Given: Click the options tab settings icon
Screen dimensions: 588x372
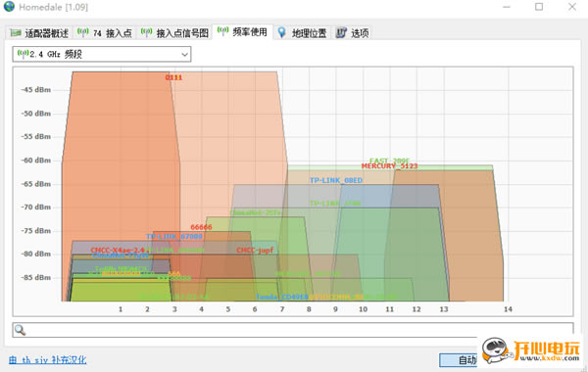Looking at the screenshot, I should coord(341,33).
